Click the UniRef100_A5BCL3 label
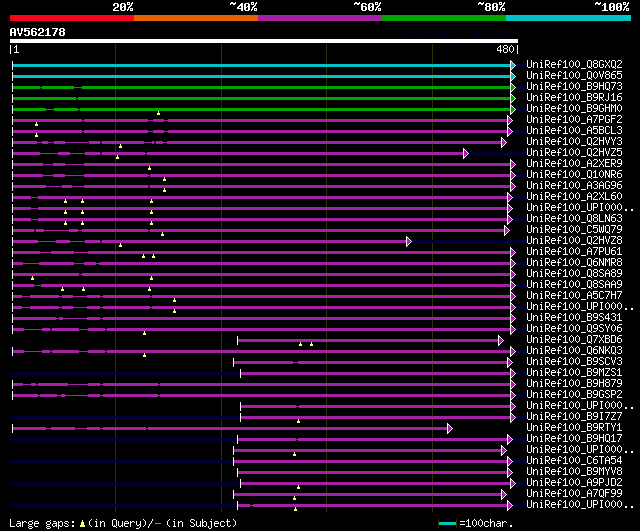This screenshot has width=640, height=531. pos(574,131)
